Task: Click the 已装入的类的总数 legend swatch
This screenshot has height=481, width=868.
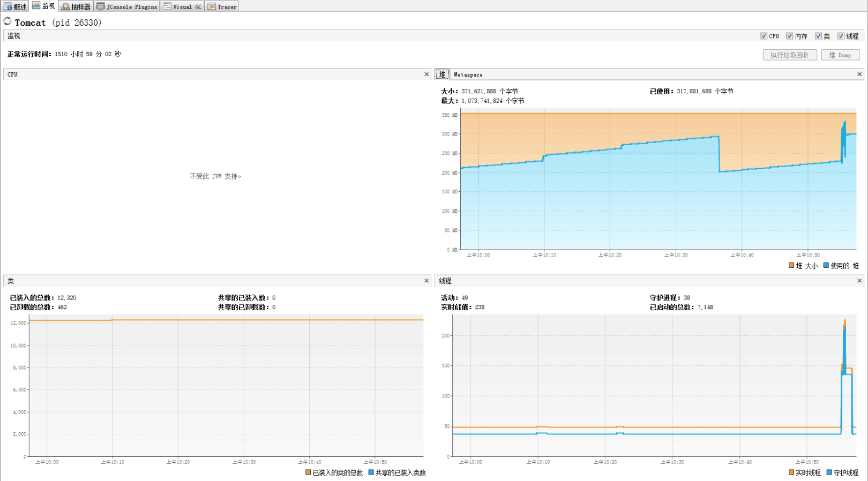Action: click(308, 472)
